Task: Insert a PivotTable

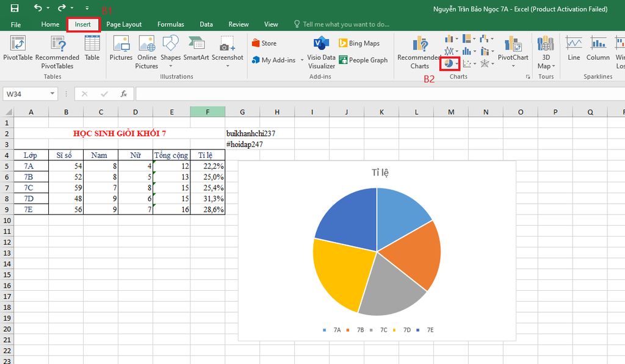Action: pos(18,48)
